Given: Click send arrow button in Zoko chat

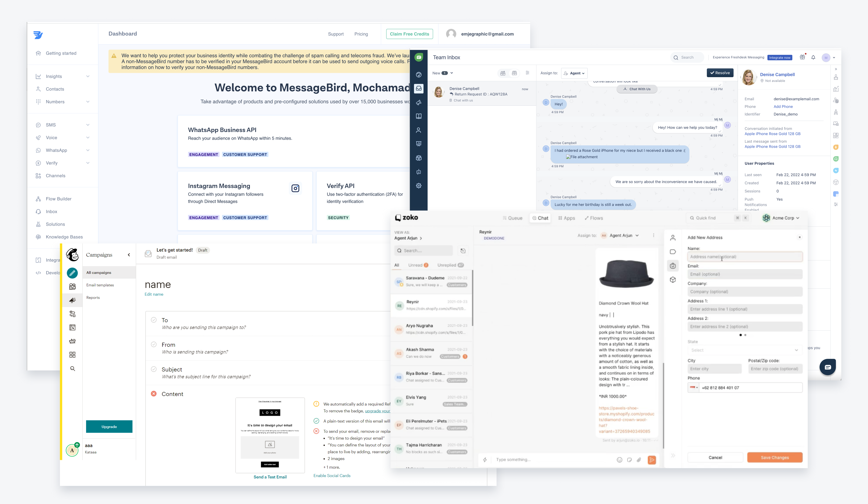Looking at the screenshot, I should point(651,460).
